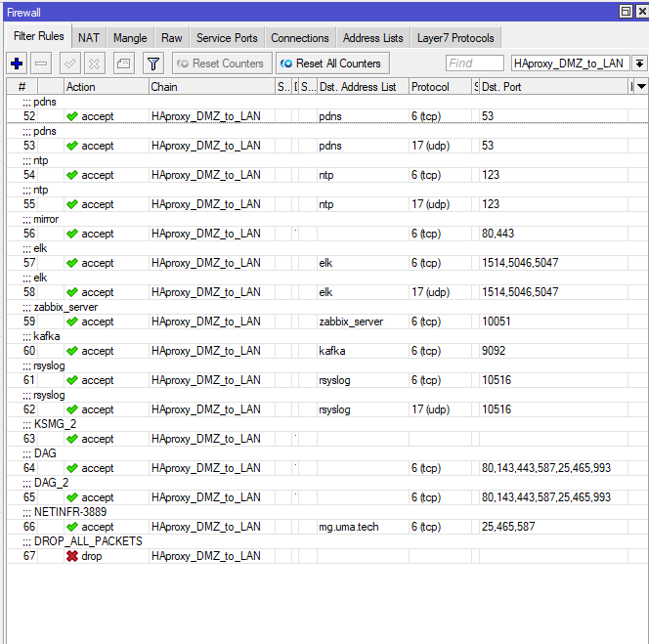The image size is (649, 644).
Task: Click the minus Remove rule icon
Action: tap(41, 64)
